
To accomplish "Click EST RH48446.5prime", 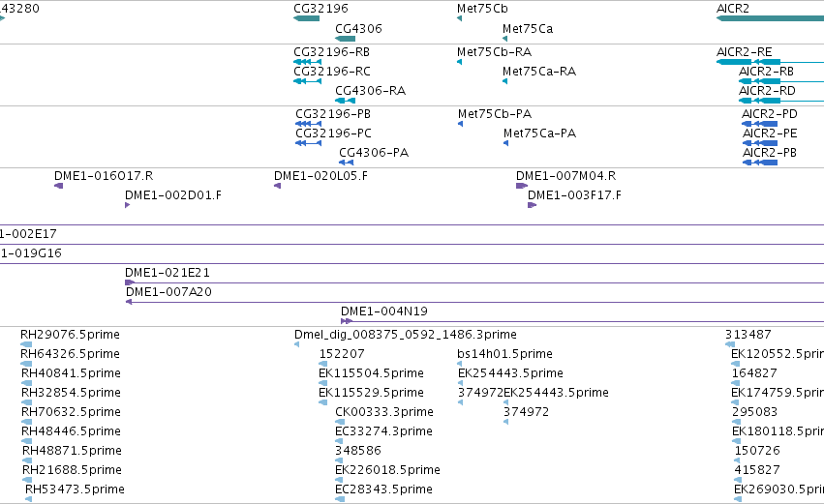I will 71,431.
